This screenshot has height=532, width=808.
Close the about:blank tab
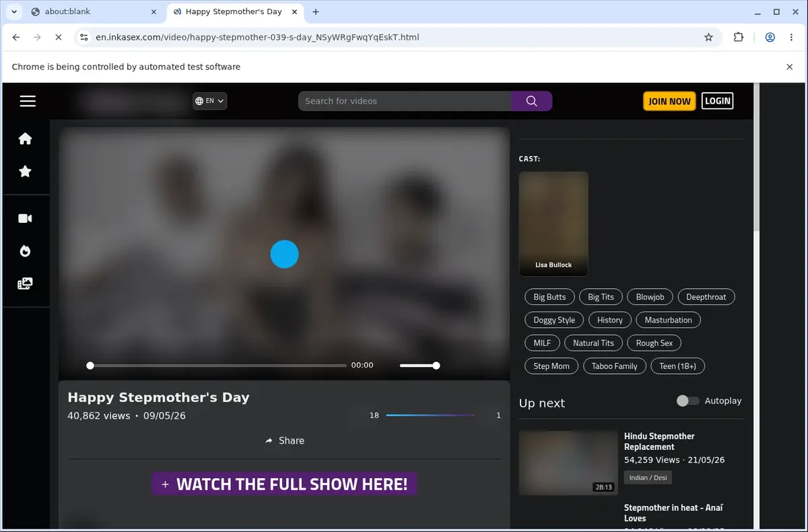(x=154, y=11)
